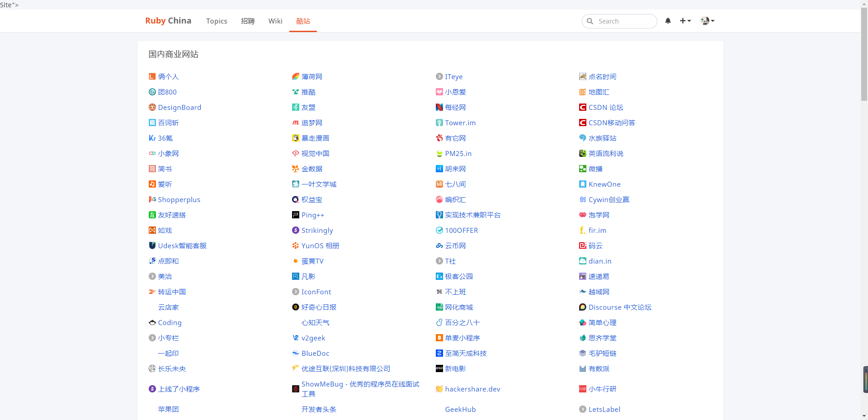
Task: Focus the Search input field
Action: [619, 21]
